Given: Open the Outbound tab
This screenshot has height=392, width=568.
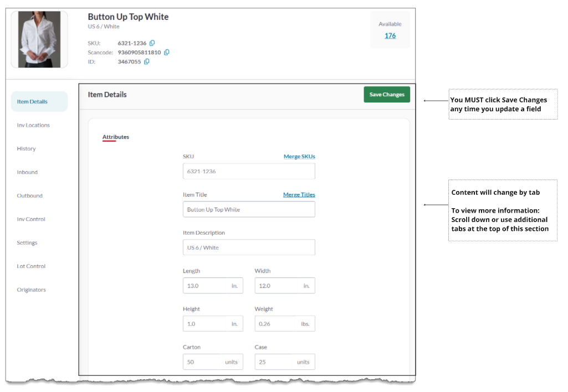Looking at the screenshot, I should pyautogui.click(x=29, y=196).
